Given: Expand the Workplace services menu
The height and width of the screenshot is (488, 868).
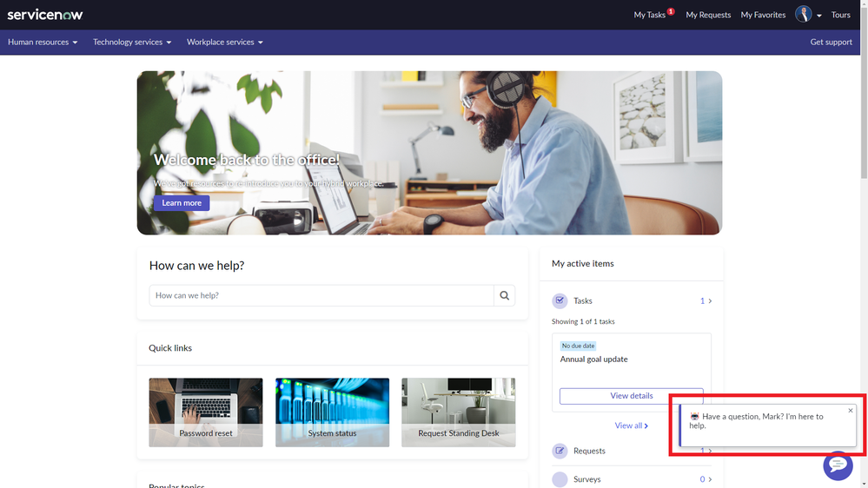Looking at the screenshot, I should pyautogui.click(x=225, y=42).
